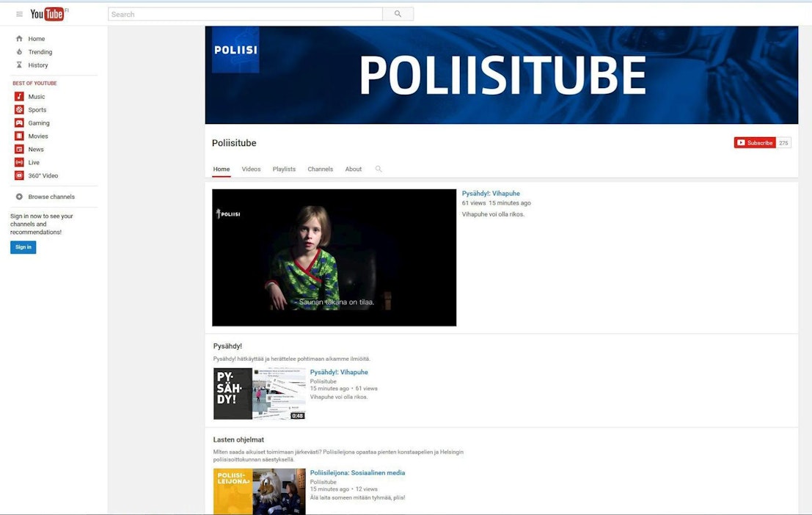The image size is (812, 515).
Task: Open the Playlists tab
Action: pos(284,169)
